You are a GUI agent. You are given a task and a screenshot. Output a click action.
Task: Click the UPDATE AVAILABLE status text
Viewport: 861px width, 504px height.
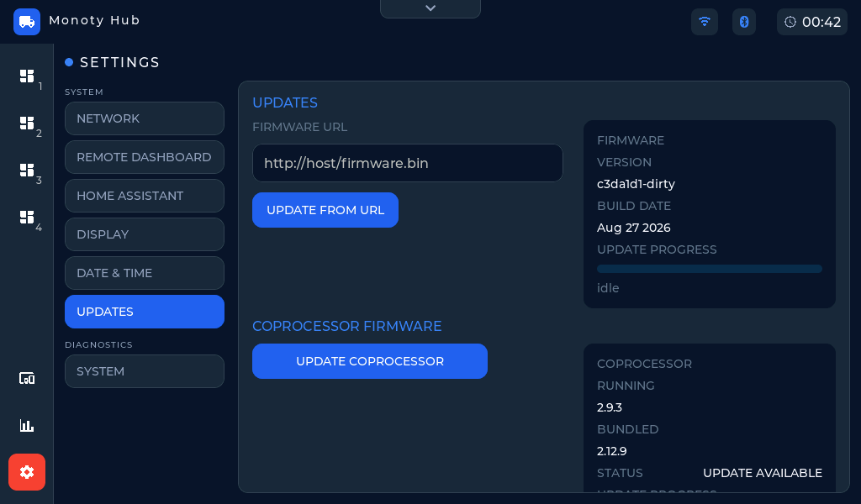tap(762, 473)
